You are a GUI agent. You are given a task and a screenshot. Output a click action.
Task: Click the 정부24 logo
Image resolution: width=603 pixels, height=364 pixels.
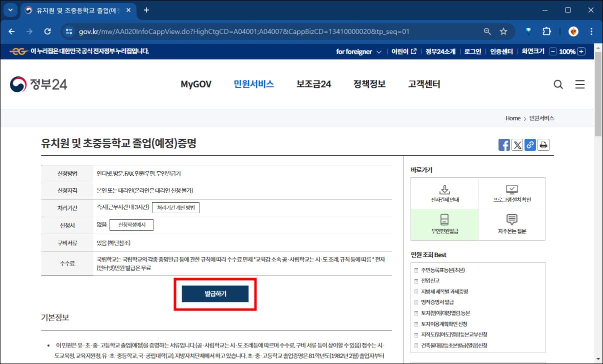pyautogui.click(x=38, y=84)
